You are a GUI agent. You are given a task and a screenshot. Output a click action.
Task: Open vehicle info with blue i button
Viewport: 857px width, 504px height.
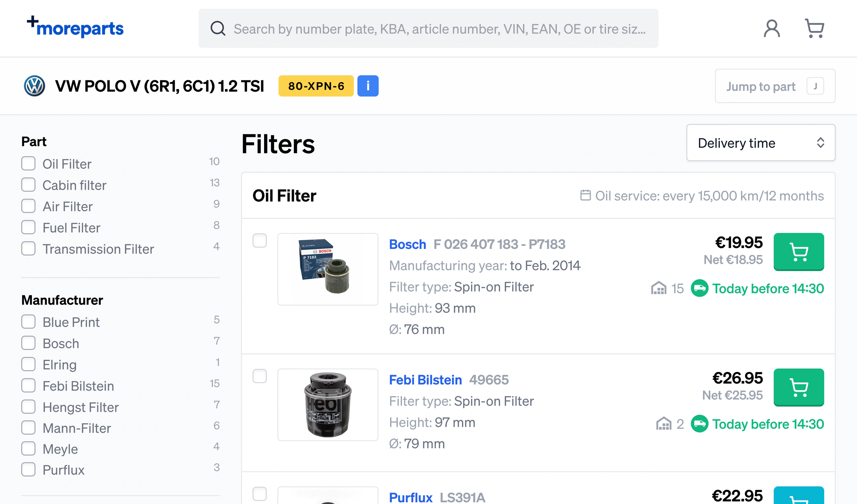(x=368, y=86)
